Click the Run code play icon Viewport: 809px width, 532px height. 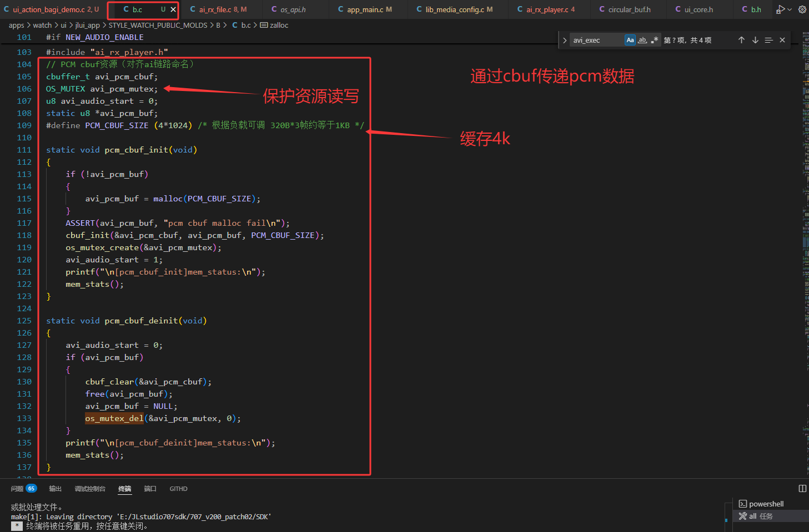coord(780,9)
